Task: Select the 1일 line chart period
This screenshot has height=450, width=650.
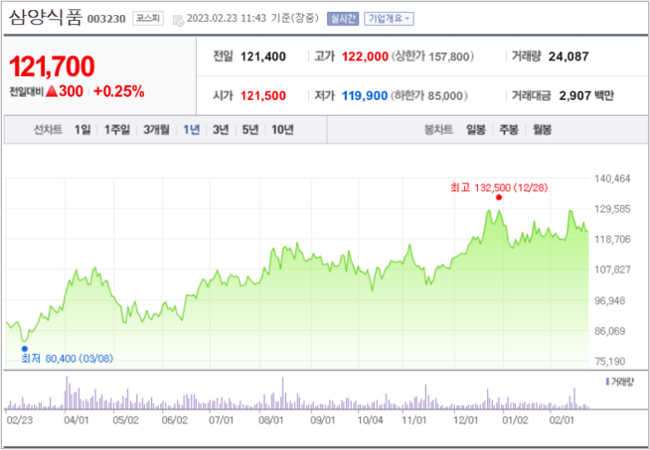Action: pyautogui.click(x=82, y=130)
